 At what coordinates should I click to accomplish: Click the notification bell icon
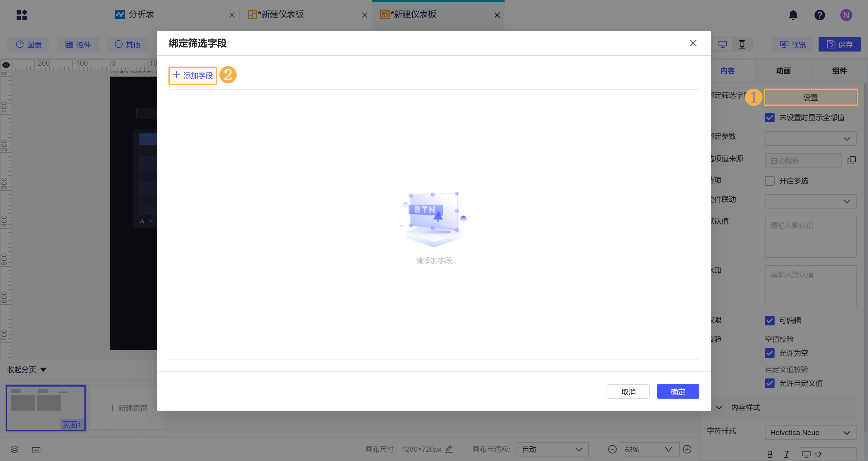point(793,15)
